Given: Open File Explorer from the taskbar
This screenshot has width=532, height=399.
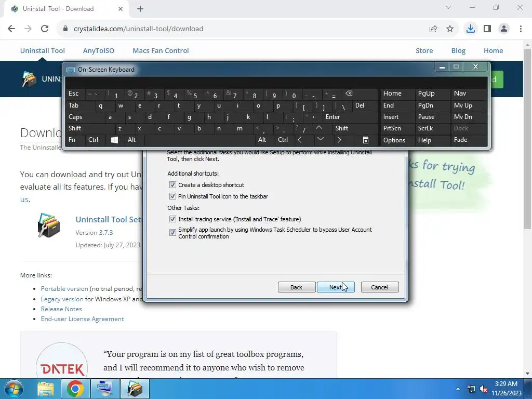Looking at the screenshot, I should (46, 389).
